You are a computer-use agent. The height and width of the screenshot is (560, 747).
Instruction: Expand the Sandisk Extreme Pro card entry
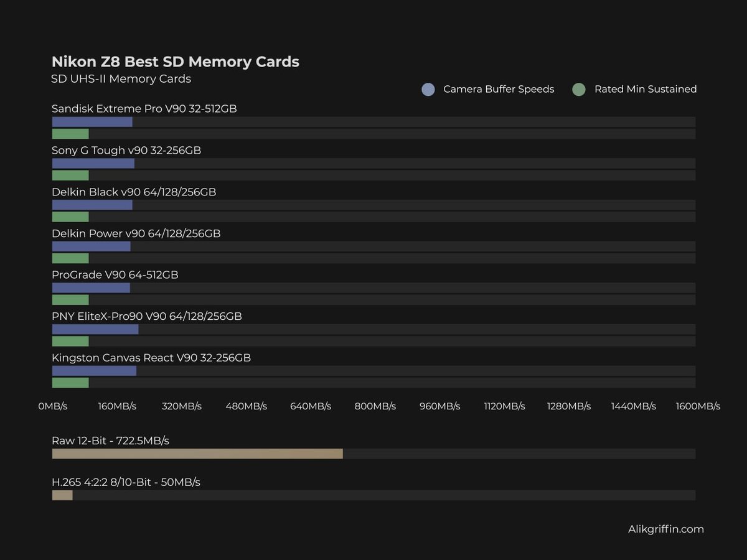click(x=144, y=108)
